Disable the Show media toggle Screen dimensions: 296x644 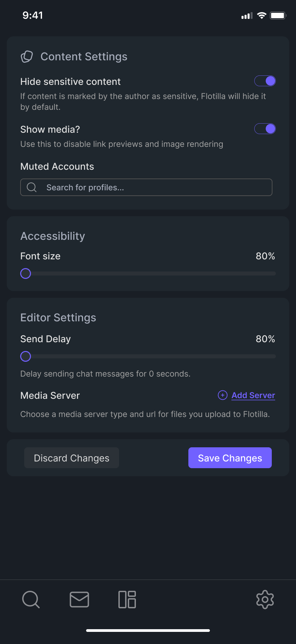(x=265, y=129)
